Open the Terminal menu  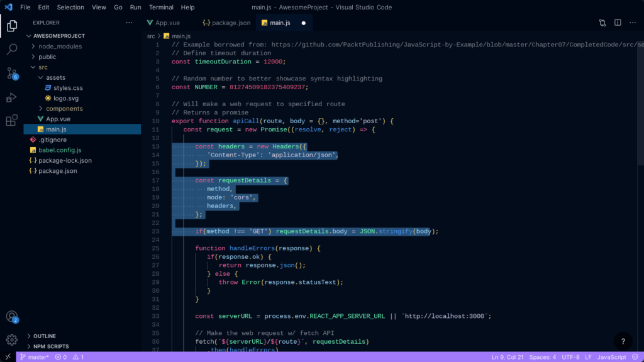[161, 8]
